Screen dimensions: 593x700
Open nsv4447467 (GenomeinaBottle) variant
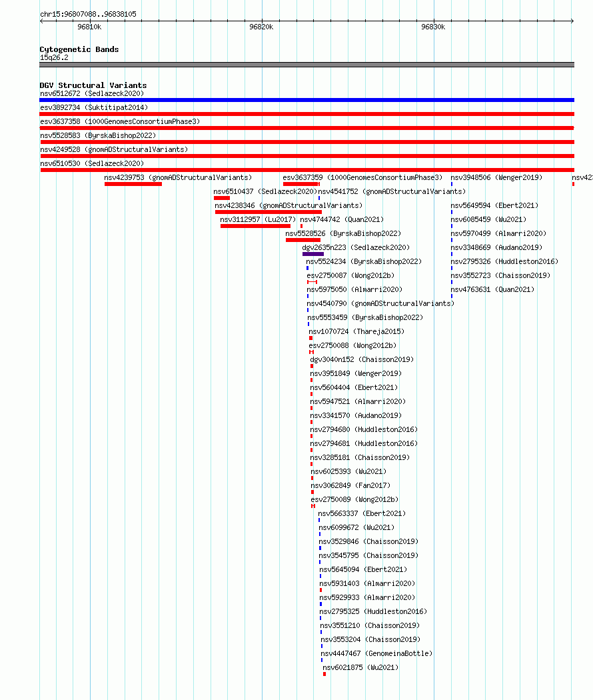[376, 653]
